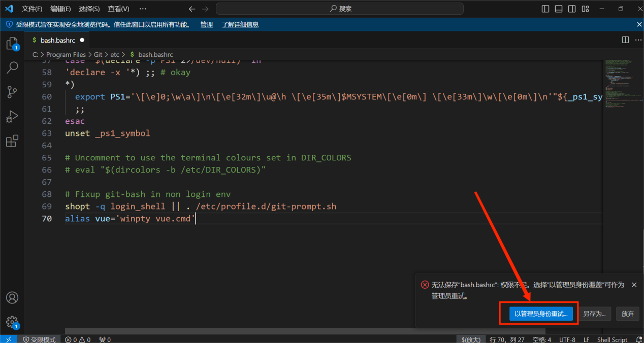Expand the C: breadcrumb

(35, 54)
